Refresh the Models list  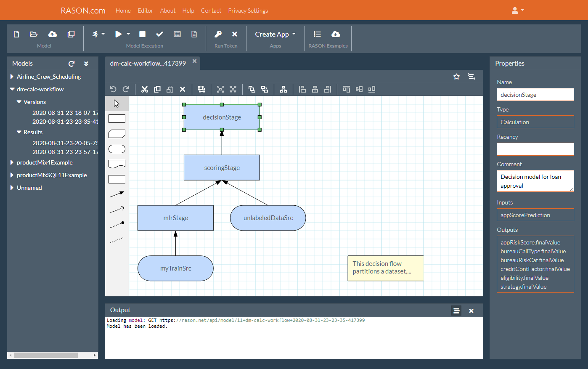(x=72, y=64)
